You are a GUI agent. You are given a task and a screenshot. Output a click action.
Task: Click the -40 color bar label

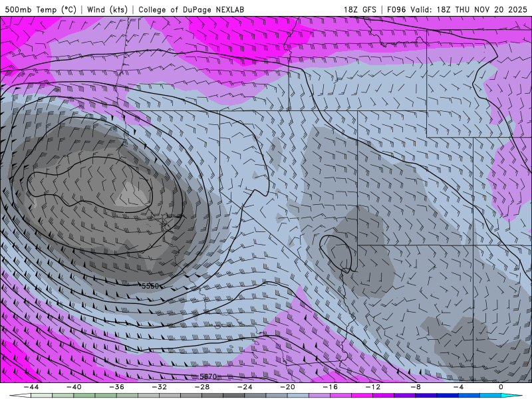[74, 387]
